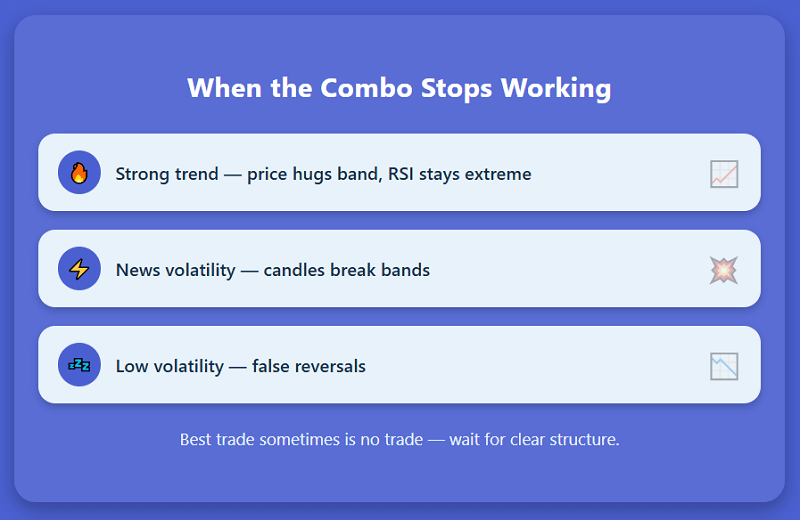Select the explosion icon on the News volatility card
The image size is (800, 520).
pos(724,270)
